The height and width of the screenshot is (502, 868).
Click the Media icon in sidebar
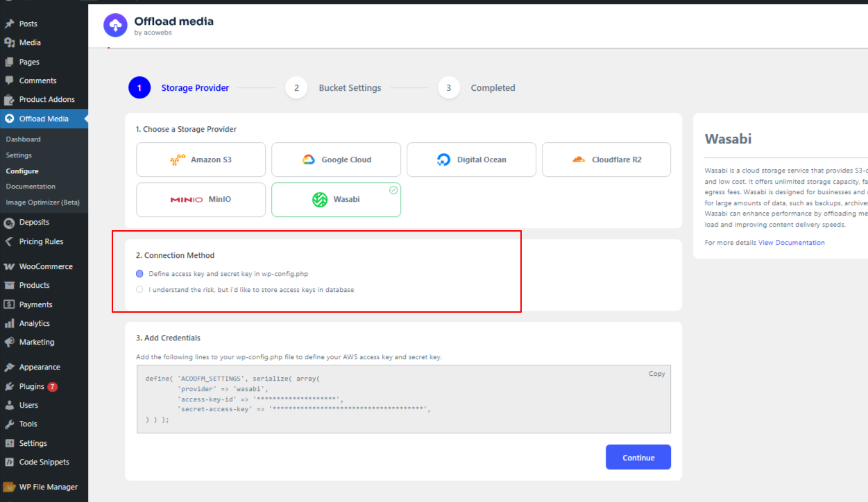[9, 42]
